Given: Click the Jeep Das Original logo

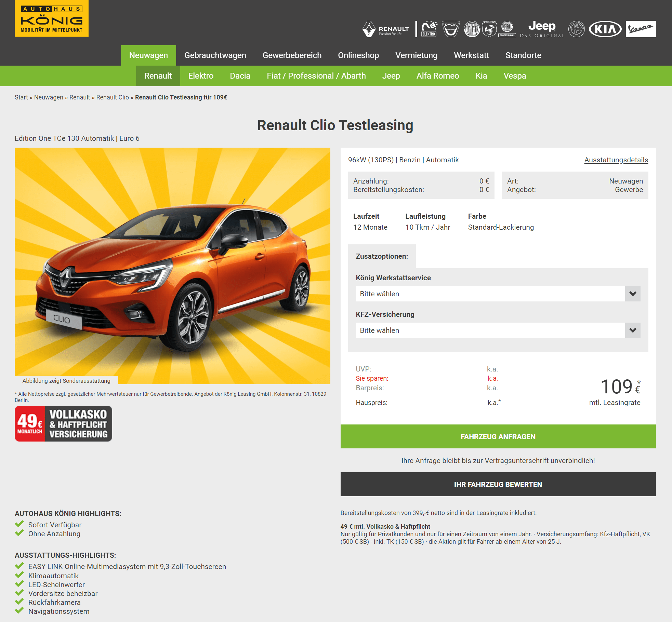Looking at the screenshot, I should pyautogui.click(x=542, y=29).
